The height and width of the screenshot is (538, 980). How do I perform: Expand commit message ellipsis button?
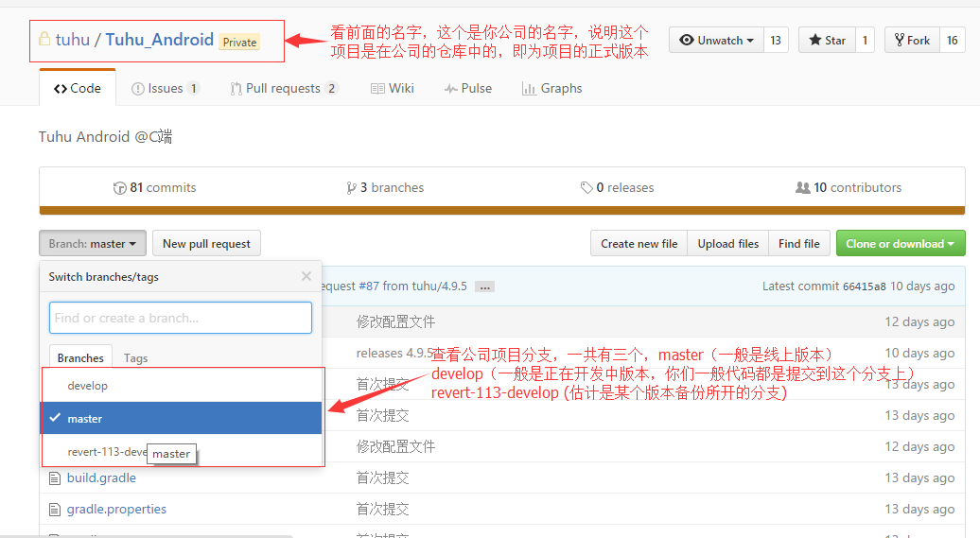[x=484, y=286]
